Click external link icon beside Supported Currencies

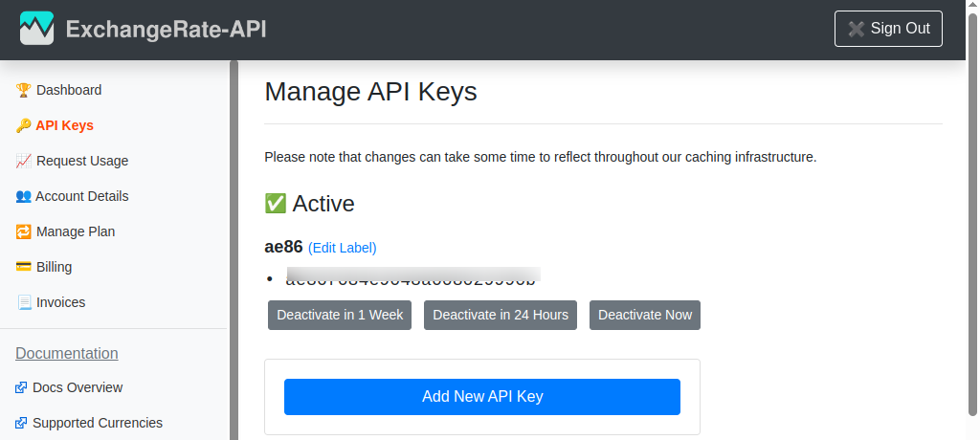coord(21,423)
